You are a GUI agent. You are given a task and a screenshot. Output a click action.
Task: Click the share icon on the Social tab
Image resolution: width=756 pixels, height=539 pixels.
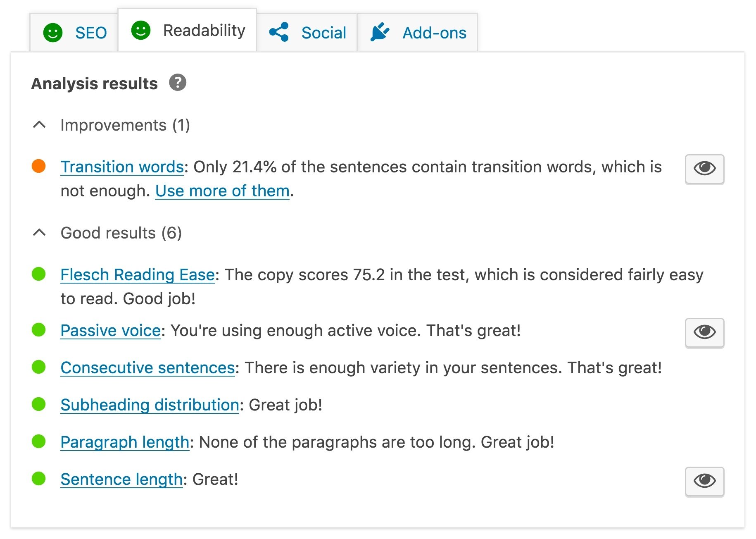pos(279,31)
